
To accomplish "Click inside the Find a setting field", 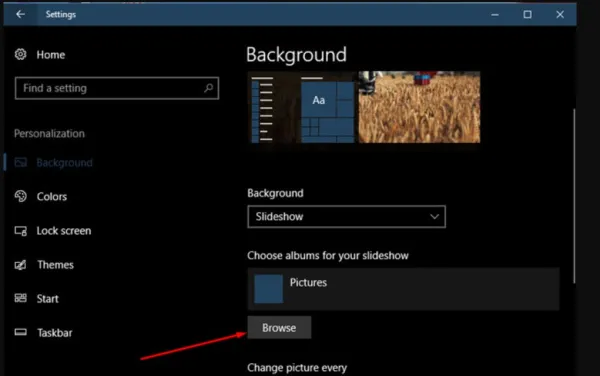I will tap(117, 88).
